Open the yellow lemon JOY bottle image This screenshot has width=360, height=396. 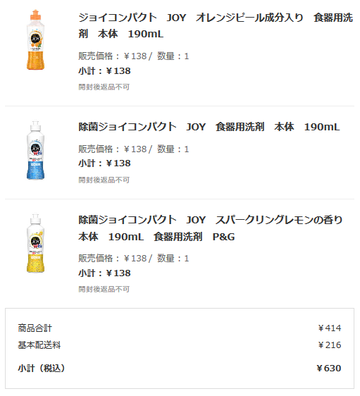(36, 243)
